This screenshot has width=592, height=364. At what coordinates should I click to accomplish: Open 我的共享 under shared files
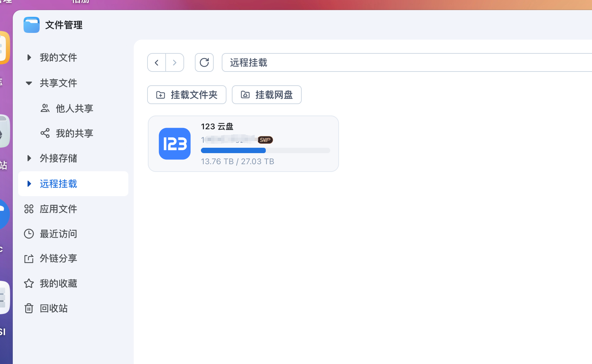[73, 133]
